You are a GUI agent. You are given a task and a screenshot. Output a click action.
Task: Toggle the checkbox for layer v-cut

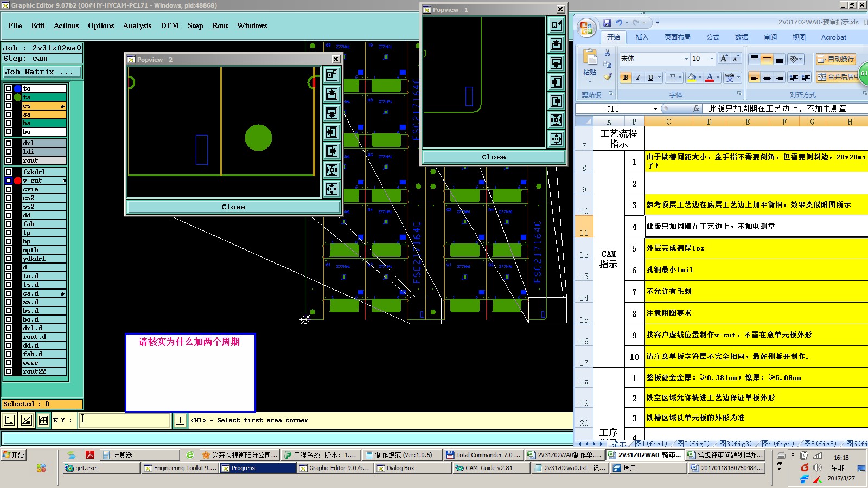point(9,181)
